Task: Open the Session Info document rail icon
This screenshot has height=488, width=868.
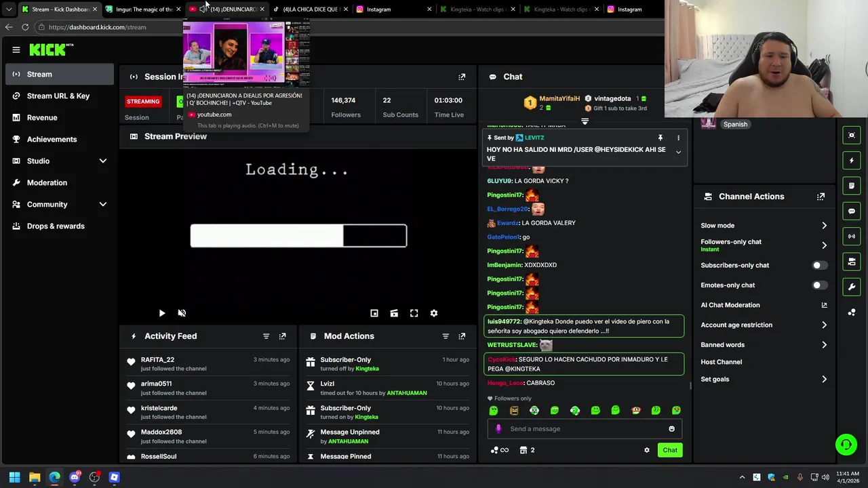Action: click(852, 186)
